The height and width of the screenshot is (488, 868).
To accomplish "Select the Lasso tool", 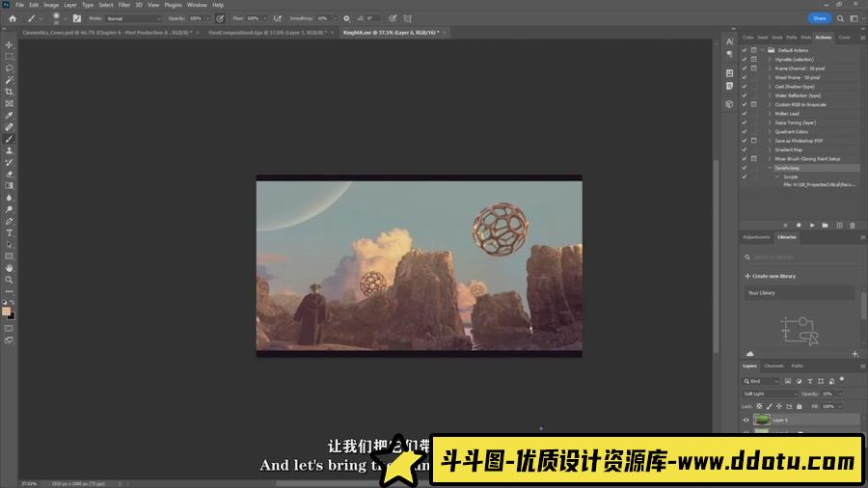I will [9, 68].
